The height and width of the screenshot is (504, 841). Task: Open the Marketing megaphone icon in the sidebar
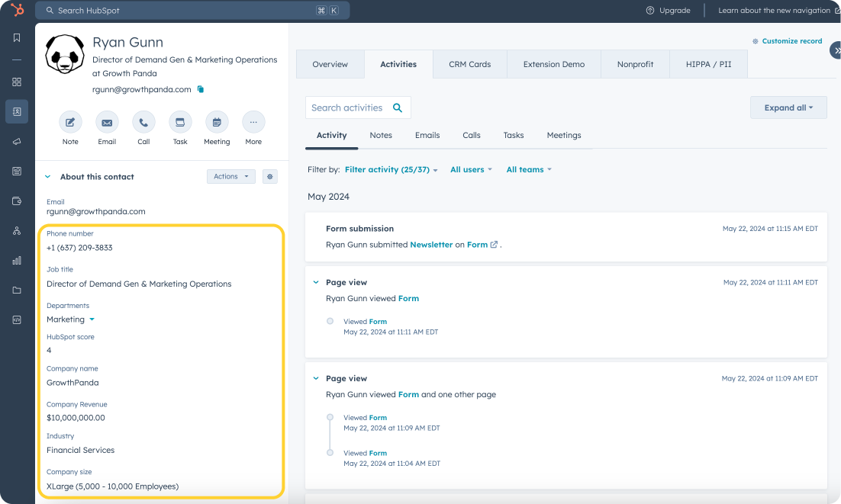click(x=17, y=140)
